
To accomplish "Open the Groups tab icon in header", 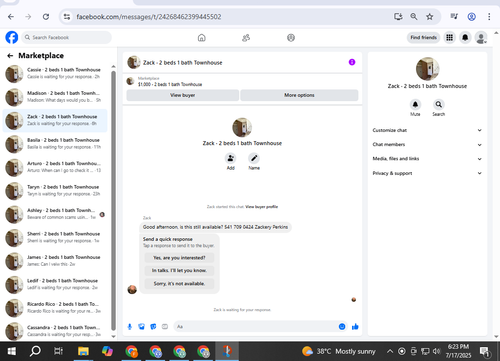I will (291, 38).
